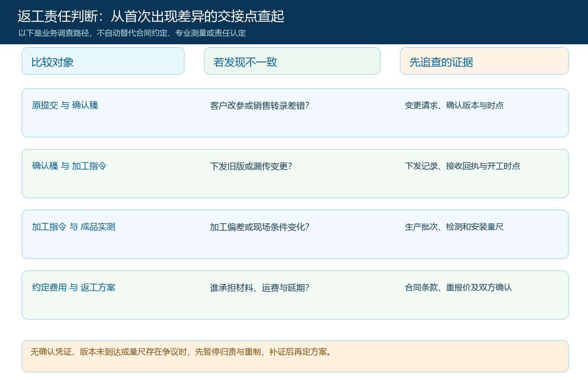Click 客户改参或销售转录差错? text
Screen dimensions: 588x380
pos(260,106)
